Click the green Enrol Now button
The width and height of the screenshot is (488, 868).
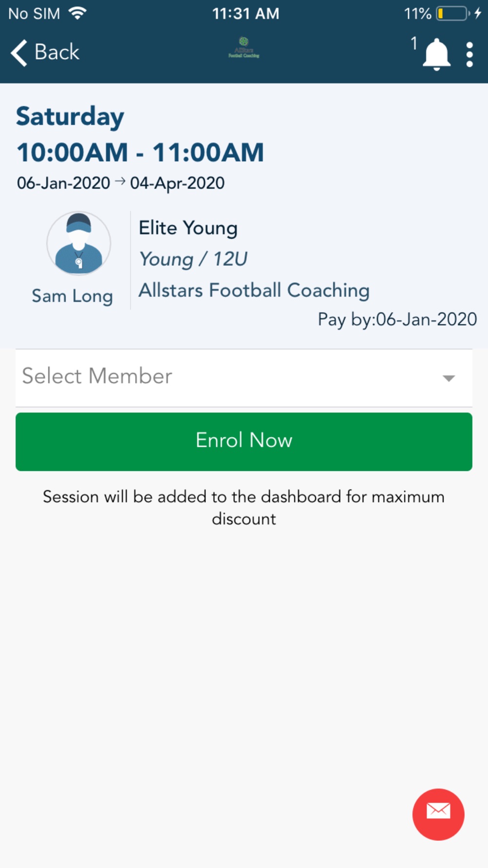click(x=244, y=442)
